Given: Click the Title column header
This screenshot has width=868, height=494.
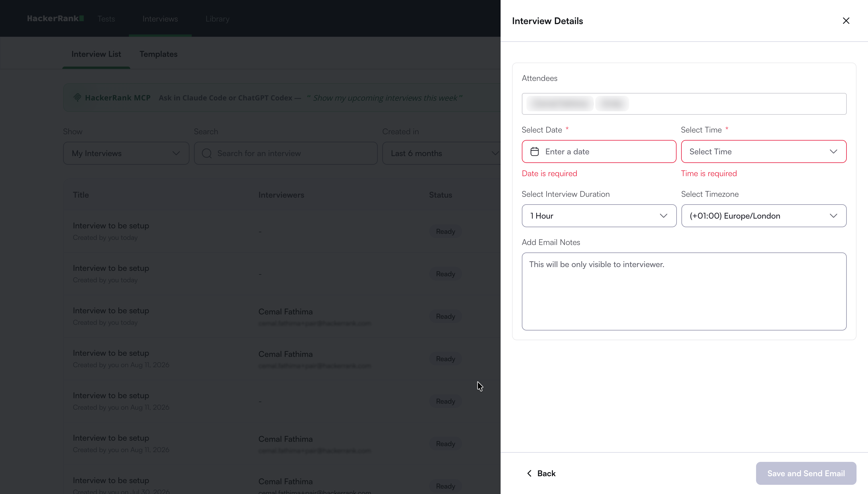Looking at the screenshot, I should click(81, 195).
